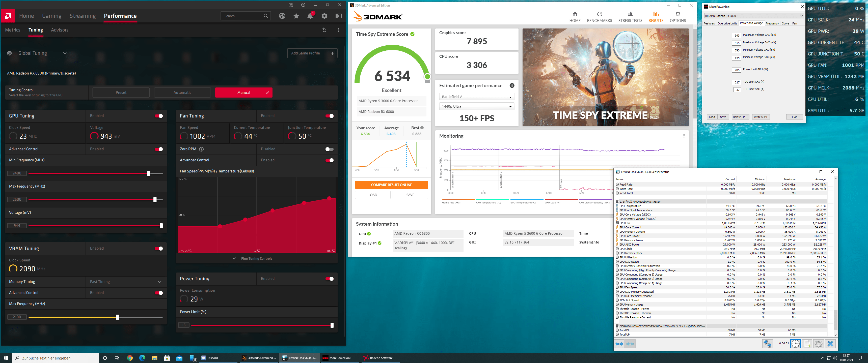Click HWiNFO blue X close sensors icon
This screenshot has width=868, height=363.
tap(830, 344)
